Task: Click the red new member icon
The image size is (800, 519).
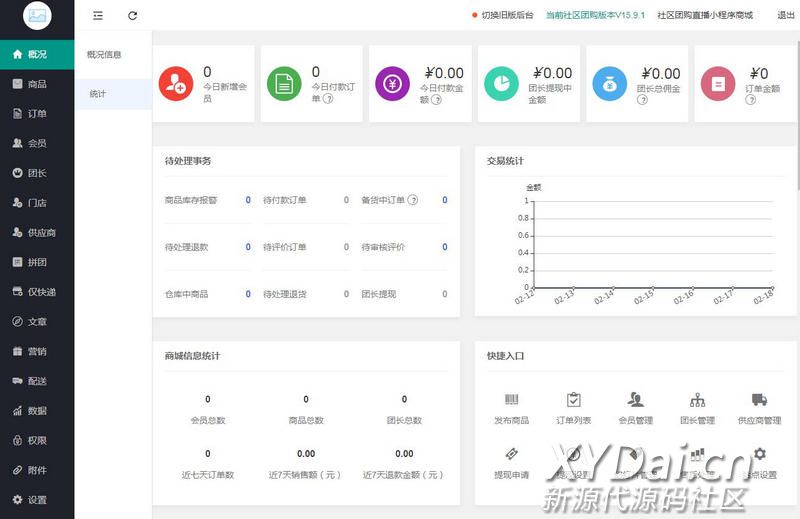Action: (x=176, y=84)
